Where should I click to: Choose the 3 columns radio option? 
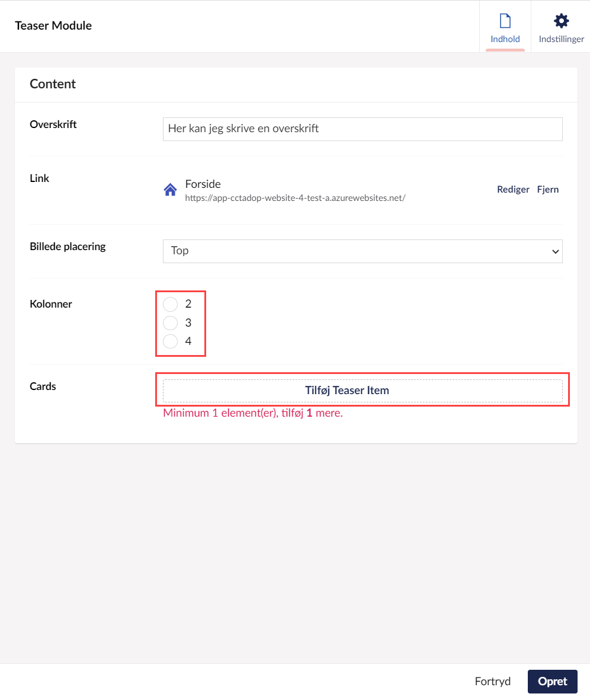(x=171, y=323)
